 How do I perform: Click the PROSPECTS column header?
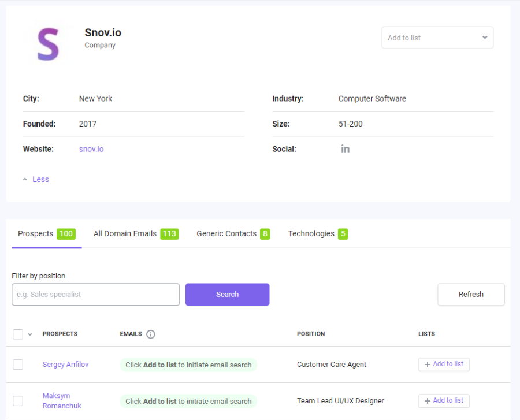coord(60,334)
